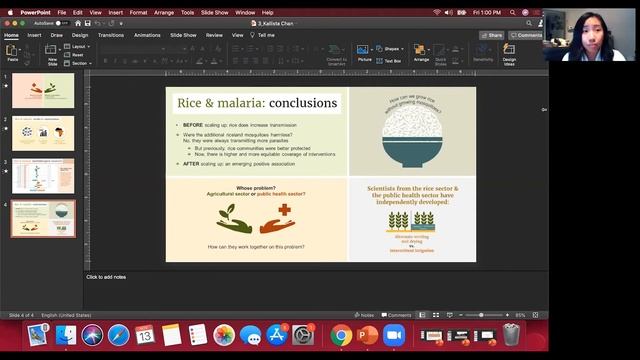Open the Review ribbon tab
640x360 pixels.
tap(214, 35)
